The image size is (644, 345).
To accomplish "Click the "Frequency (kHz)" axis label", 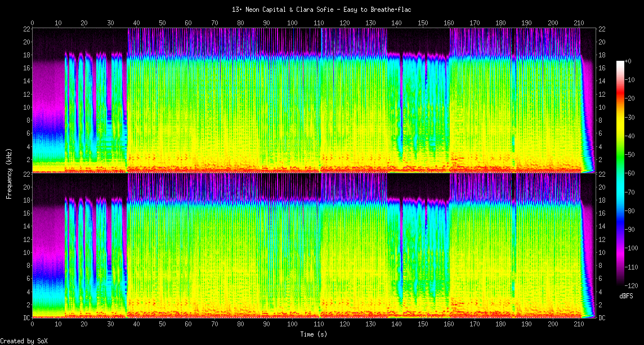I will tap(9, 172).
